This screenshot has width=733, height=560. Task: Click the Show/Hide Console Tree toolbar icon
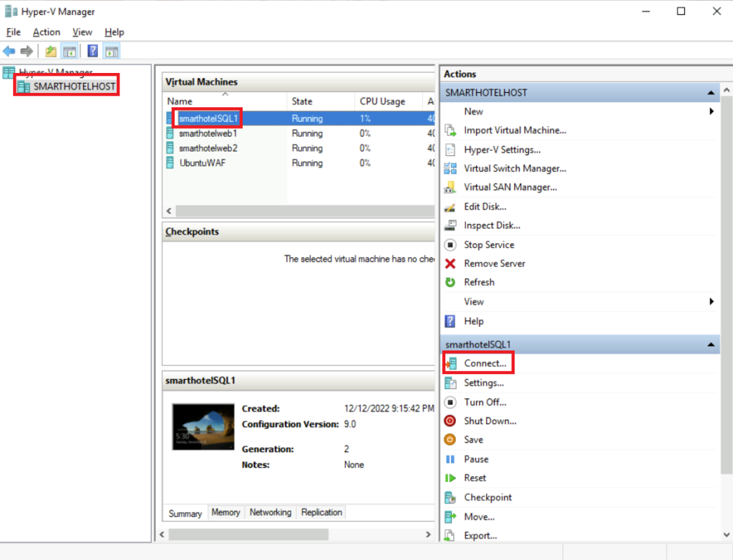[x=69, y=51]
